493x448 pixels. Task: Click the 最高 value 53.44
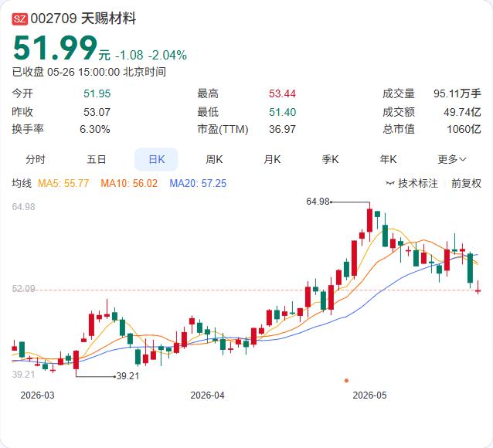[x=282, y=93]
